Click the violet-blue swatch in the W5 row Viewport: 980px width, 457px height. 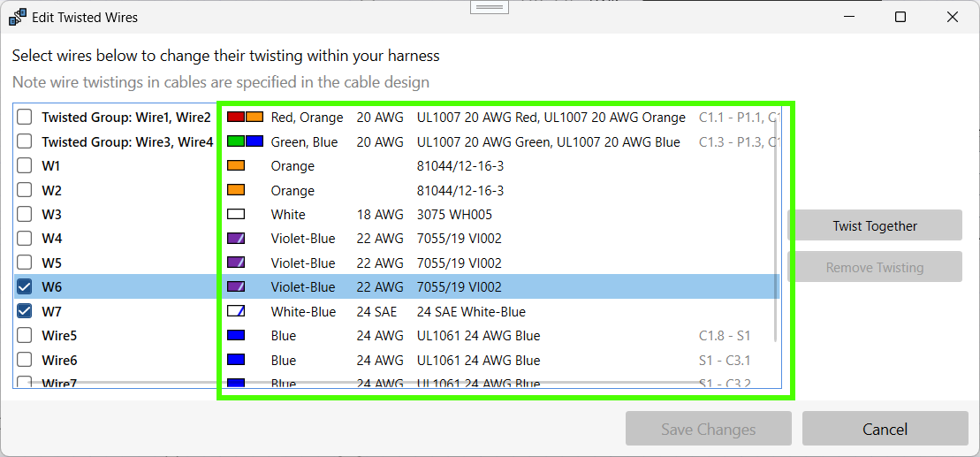236,263
